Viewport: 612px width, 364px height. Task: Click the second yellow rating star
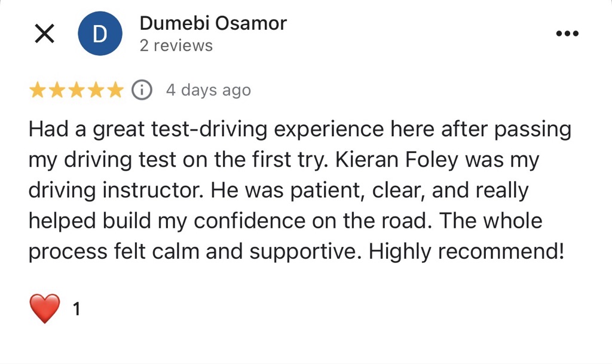[57, 90]
